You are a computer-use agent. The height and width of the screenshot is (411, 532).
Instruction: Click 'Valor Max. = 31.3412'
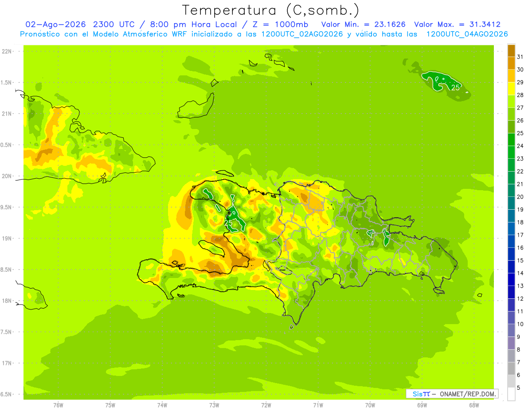[x=458, y=24]
